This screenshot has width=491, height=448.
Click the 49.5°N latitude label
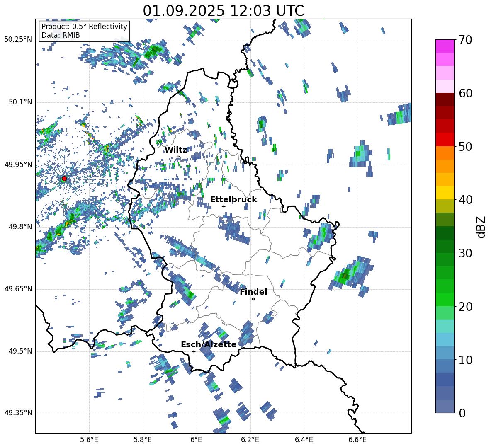20,351
